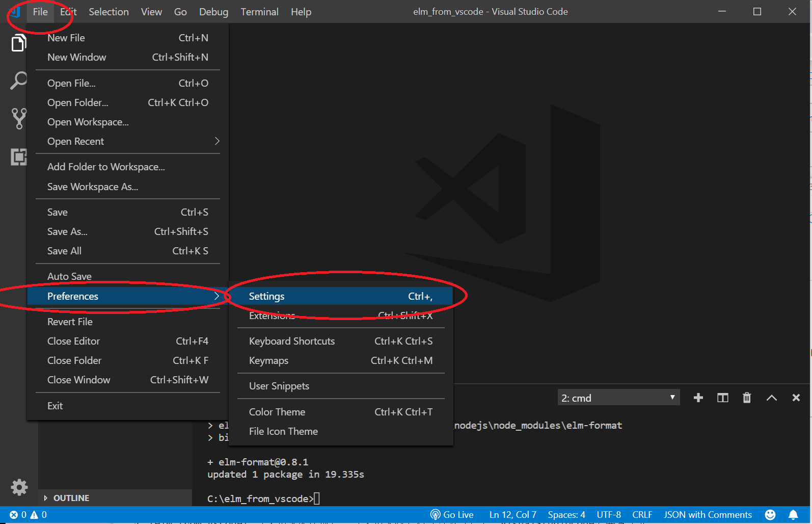Split the terminal panel
This screenshot has width=812, height=524.
(722, 398)
